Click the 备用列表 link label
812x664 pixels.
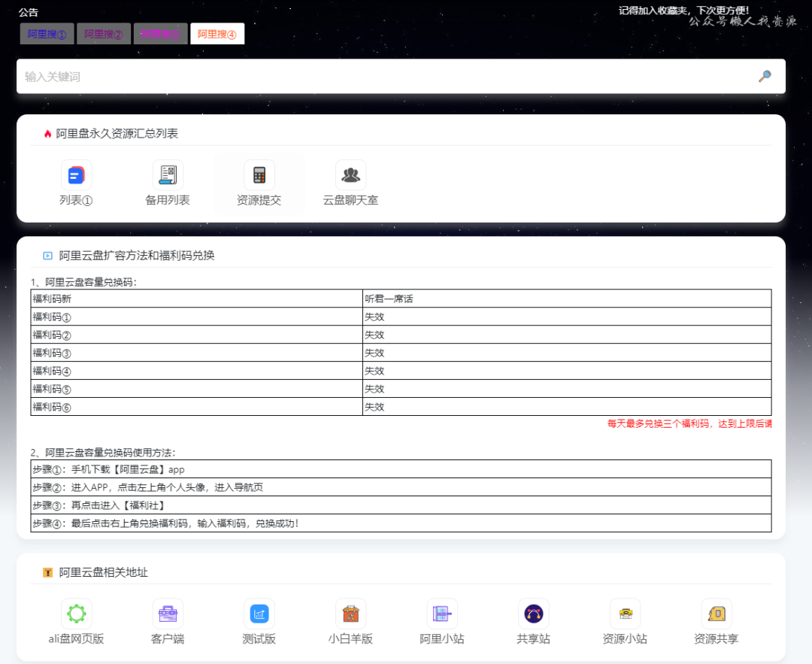pos(168,201)
